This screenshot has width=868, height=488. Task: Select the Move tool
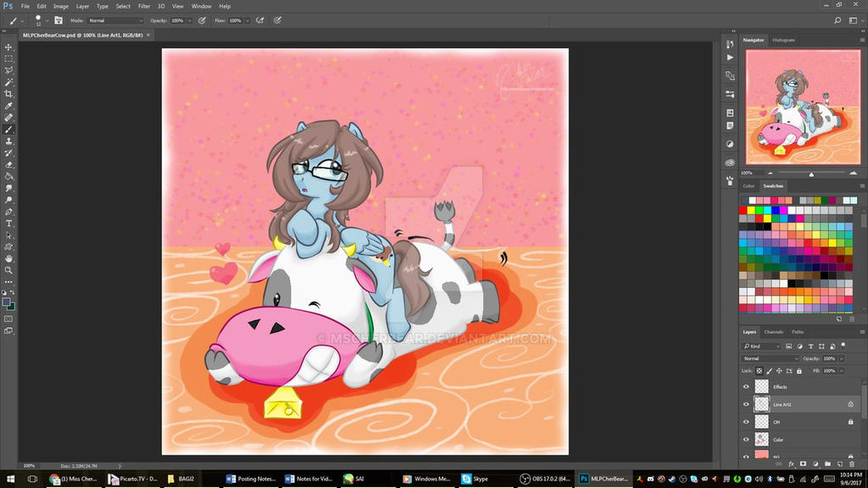[x=8, y=47]
